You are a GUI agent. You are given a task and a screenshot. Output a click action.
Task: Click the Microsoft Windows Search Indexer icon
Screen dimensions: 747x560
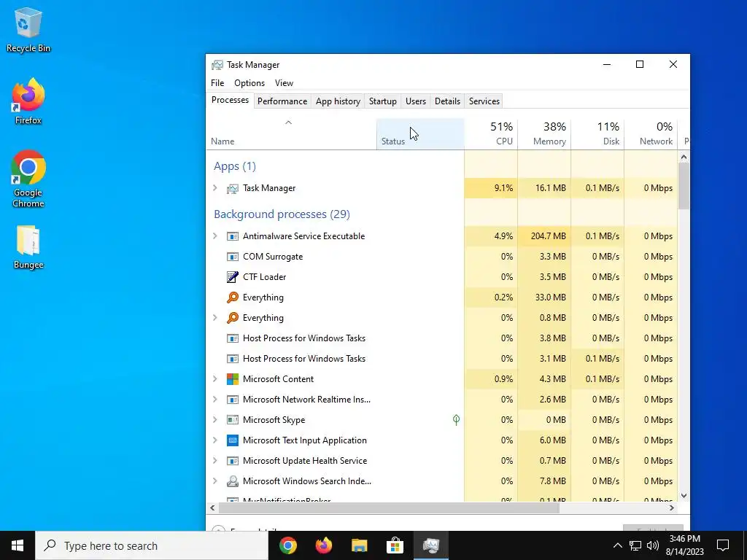coord(233,481)
